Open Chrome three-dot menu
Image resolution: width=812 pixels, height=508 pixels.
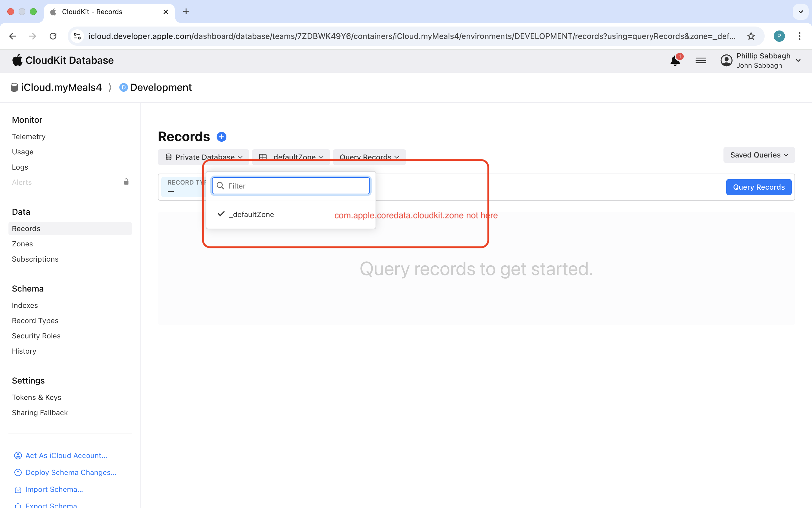click(x=800, y=36)
